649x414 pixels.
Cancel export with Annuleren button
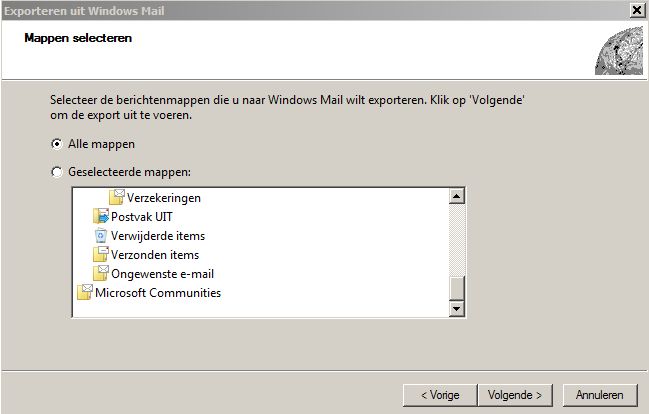coord(600,395)
